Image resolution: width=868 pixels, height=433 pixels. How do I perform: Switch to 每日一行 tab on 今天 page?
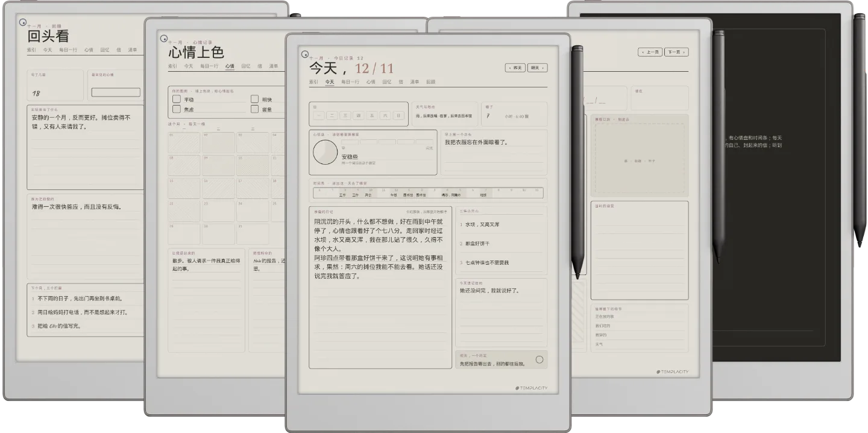point(350,81)
